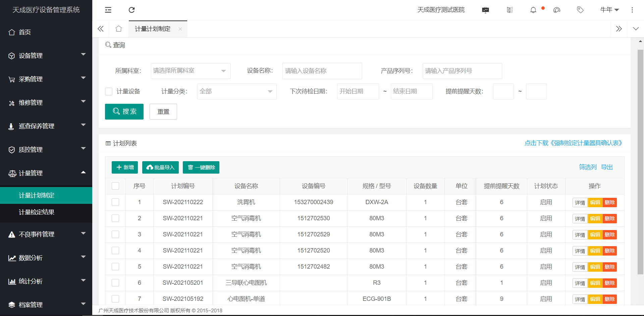Click the 统计分析 bar chart icon

tap(12, 281)
